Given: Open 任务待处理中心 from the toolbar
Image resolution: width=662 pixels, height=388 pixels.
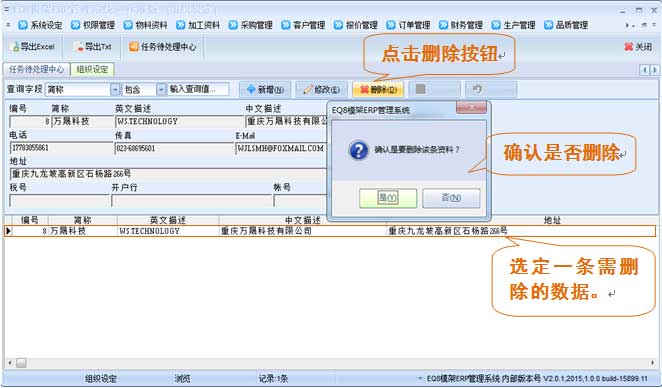Looking at the screenshot, I should (x=163, y=47).
